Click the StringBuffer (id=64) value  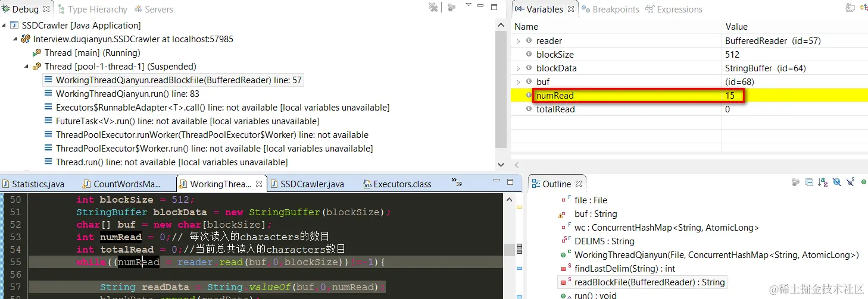766,68
